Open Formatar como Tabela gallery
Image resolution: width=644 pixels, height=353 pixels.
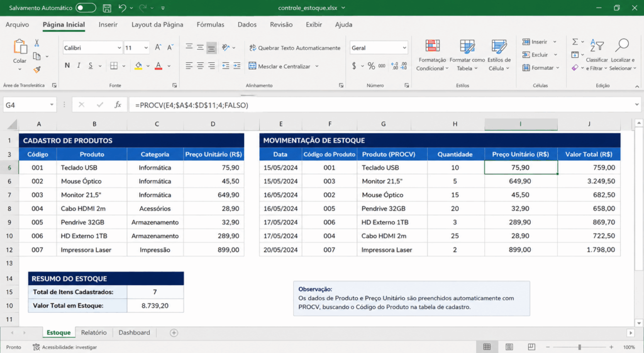(x=467, y=55)
